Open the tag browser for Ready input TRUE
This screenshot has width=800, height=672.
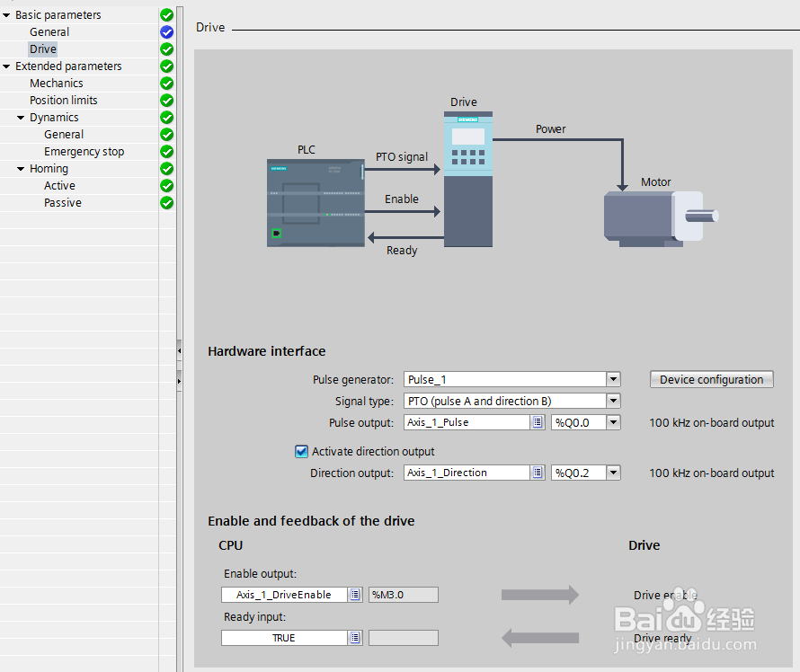click(355, 638)
